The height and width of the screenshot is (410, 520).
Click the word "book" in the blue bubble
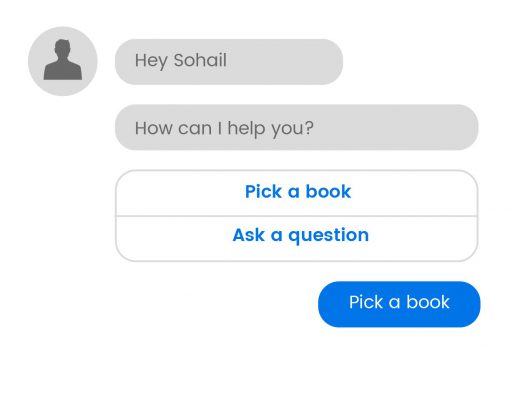tap(428, 302)
